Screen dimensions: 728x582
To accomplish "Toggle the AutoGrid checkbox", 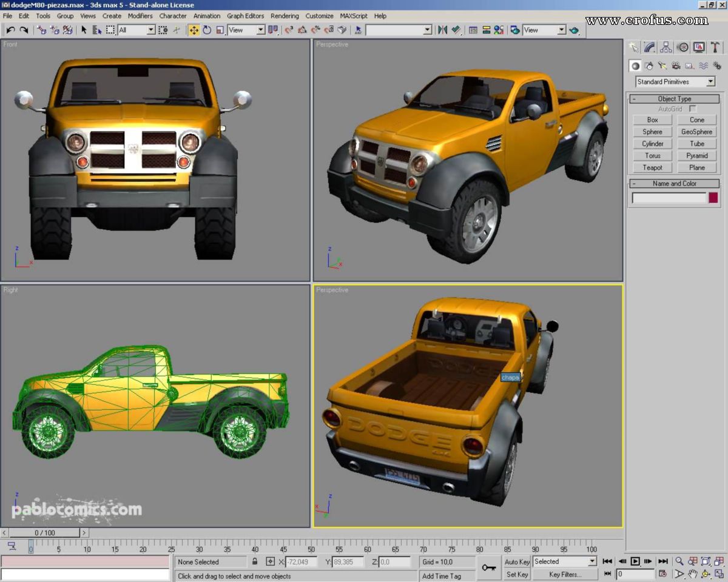I will tap(693, 109).
